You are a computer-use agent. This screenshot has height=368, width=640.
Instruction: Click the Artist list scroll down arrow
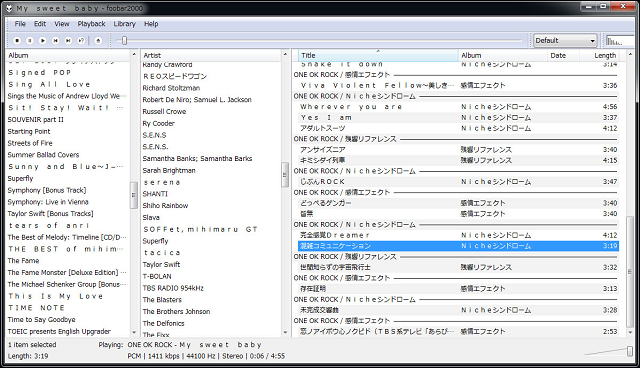coord(285,333)
